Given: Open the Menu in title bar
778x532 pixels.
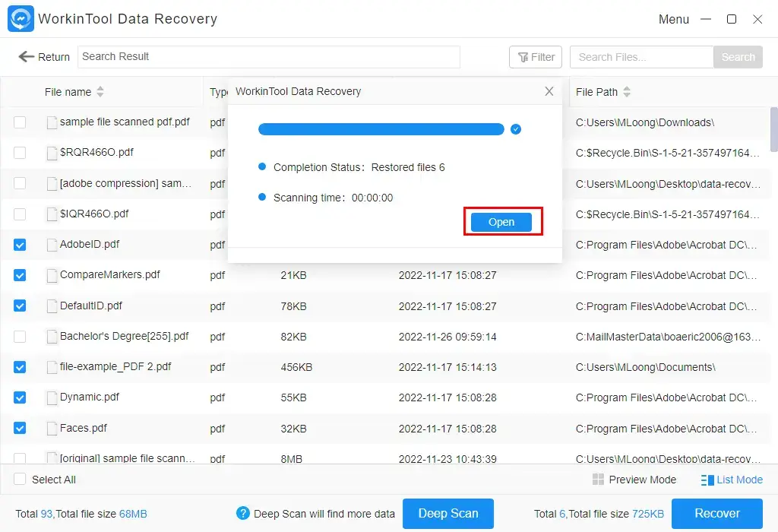Looking at the screenshot, I should coord(673,19).
